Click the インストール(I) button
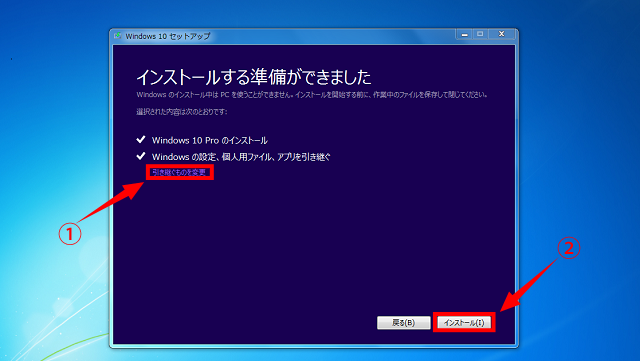Screen dimensions: 640x361 point(464,322)
